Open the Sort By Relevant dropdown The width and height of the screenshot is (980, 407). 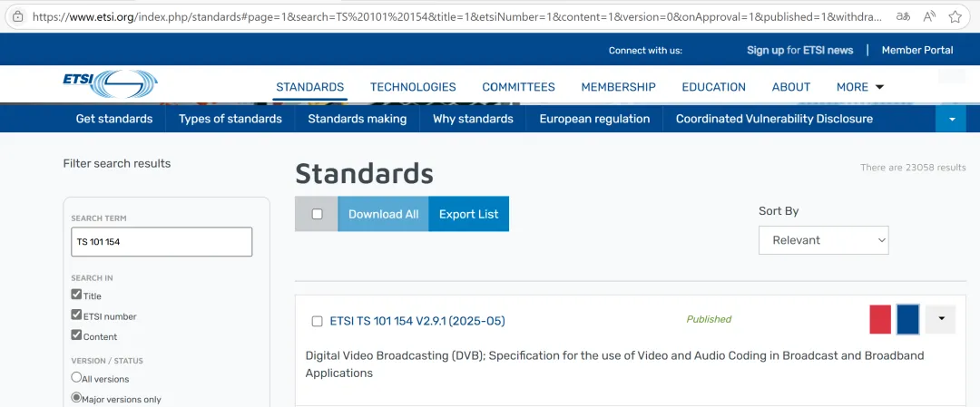tap(823, 240)
